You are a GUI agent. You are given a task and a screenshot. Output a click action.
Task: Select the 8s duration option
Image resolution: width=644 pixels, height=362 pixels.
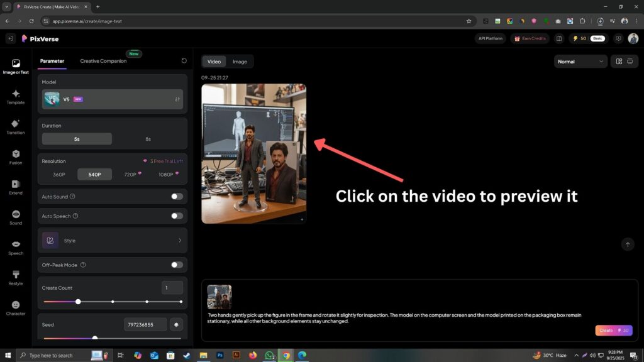(x=148, y=139)
